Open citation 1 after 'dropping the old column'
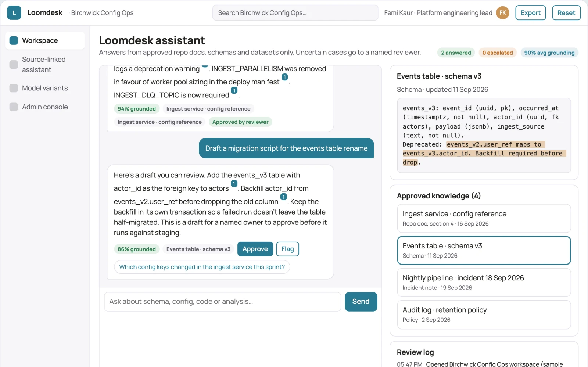 pyautogui.click(x=283, y=197)
